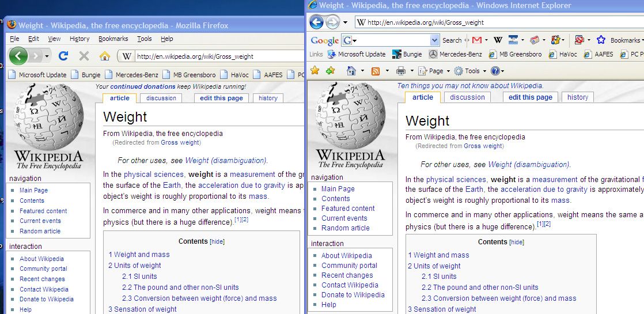644x314 pixels.
Task: Open 'MB Greensboro' bookmark in Firefox bookmarks toolbar
Action: pos(189,75)
